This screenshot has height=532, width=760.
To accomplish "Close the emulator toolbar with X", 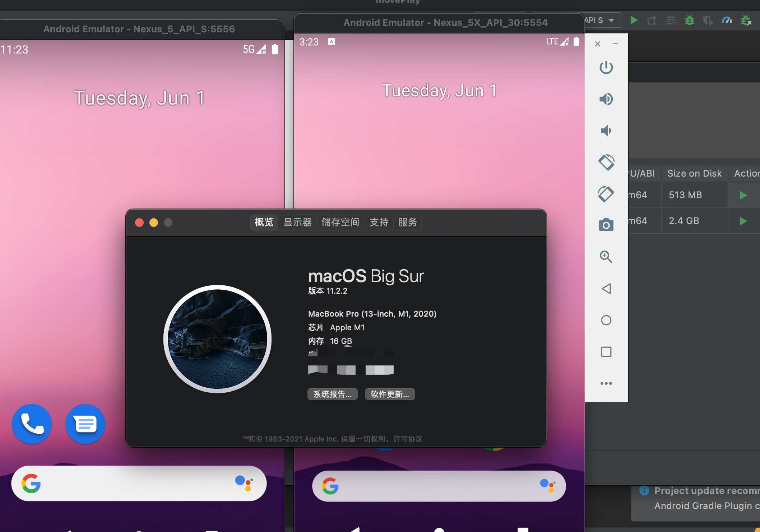I will tap(598, 44).
